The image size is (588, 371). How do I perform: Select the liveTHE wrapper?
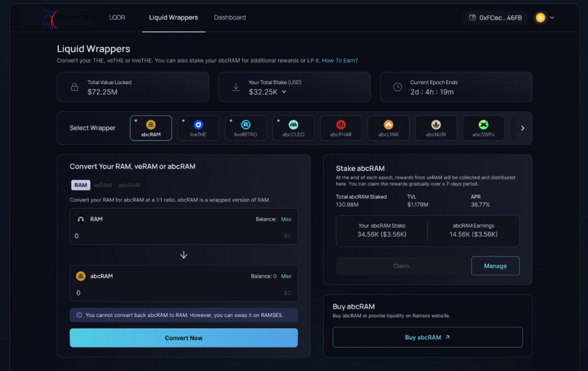198,127
